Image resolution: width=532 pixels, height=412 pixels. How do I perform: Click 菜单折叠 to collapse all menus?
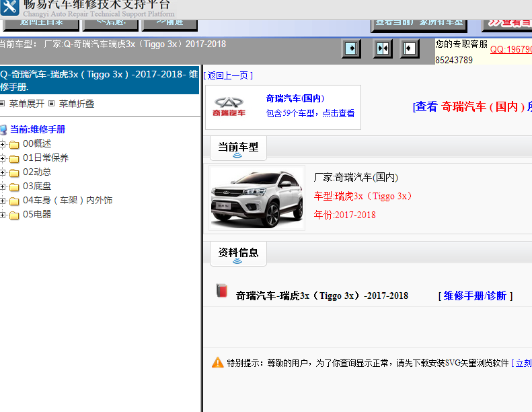77,104
